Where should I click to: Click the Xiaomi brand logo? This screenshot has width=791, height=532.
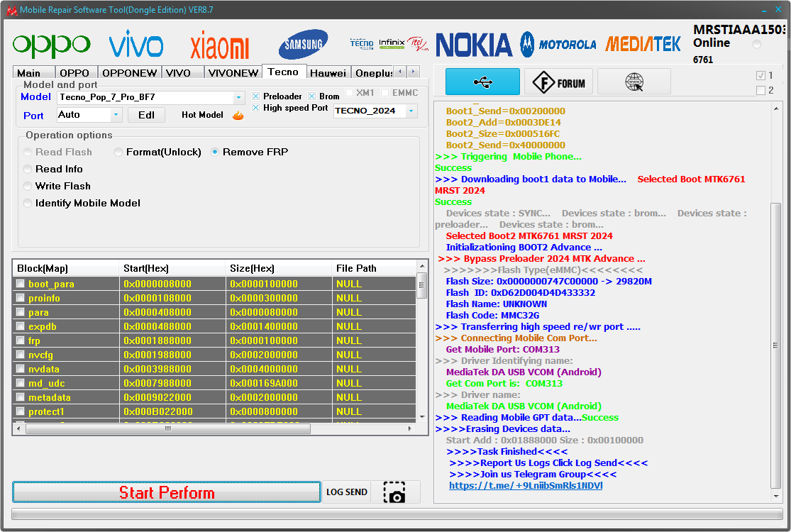tap(219, 45)
